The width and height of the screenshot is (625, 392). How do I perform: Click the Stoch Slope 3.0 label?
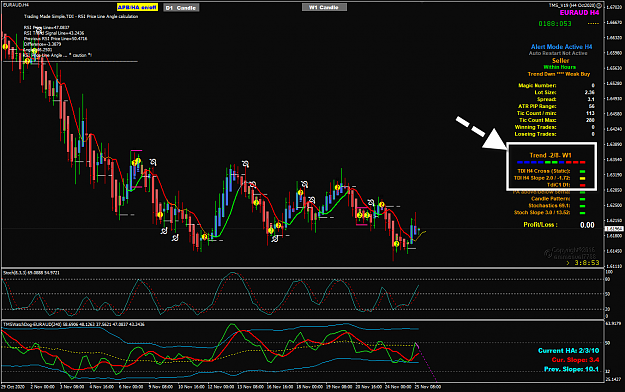(542, 213)
